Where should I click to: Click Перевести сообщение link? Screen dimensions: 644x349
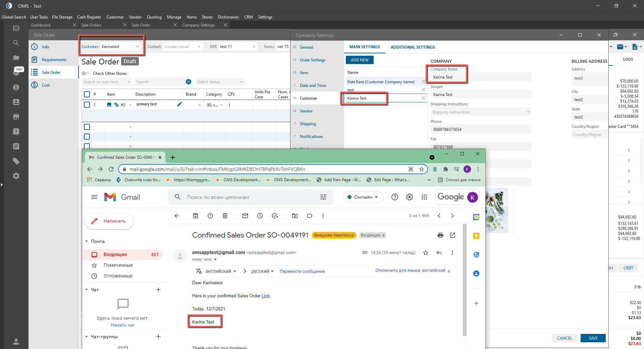click(302, 271)
